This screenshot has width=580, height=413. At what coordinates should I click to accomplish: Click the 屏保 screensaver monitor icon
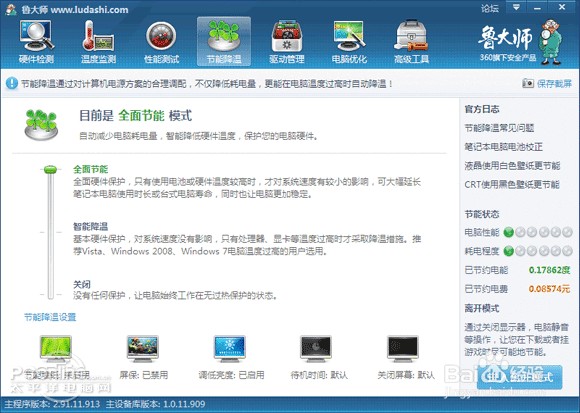[x=143, y=348]
